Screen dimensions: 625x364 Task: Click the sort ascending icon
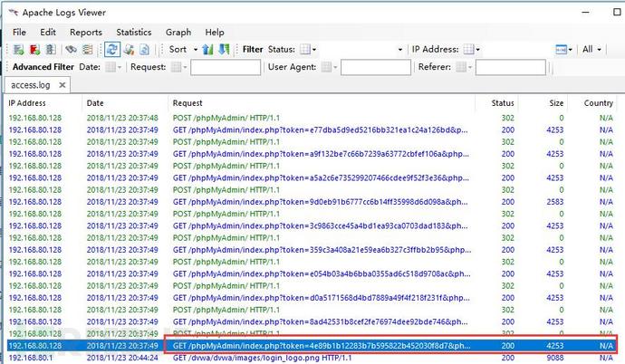207,50
